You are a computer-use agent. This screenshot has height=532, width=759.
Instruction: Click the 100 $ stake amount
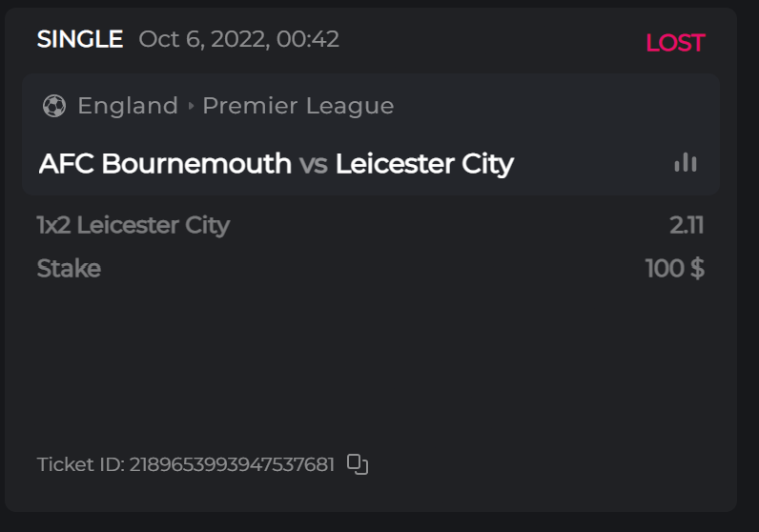[x=674, y=269]
